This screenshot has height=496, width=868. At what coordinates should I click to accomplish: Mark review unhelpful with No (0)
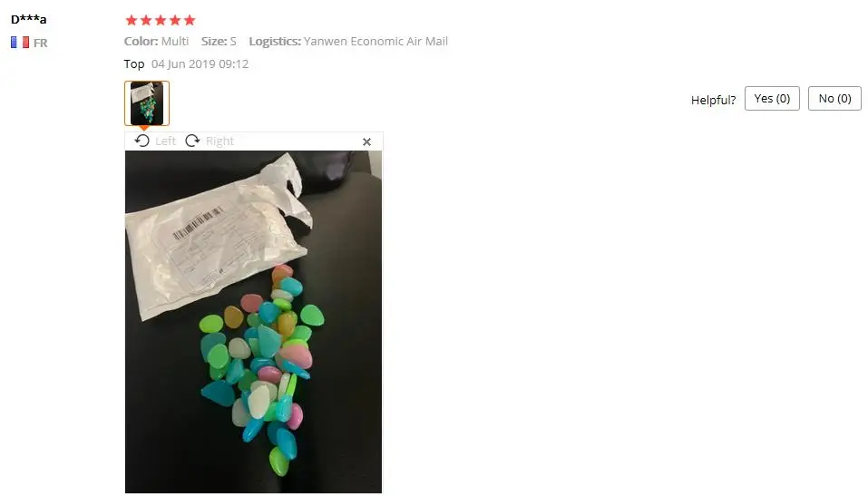coord(834,99)
